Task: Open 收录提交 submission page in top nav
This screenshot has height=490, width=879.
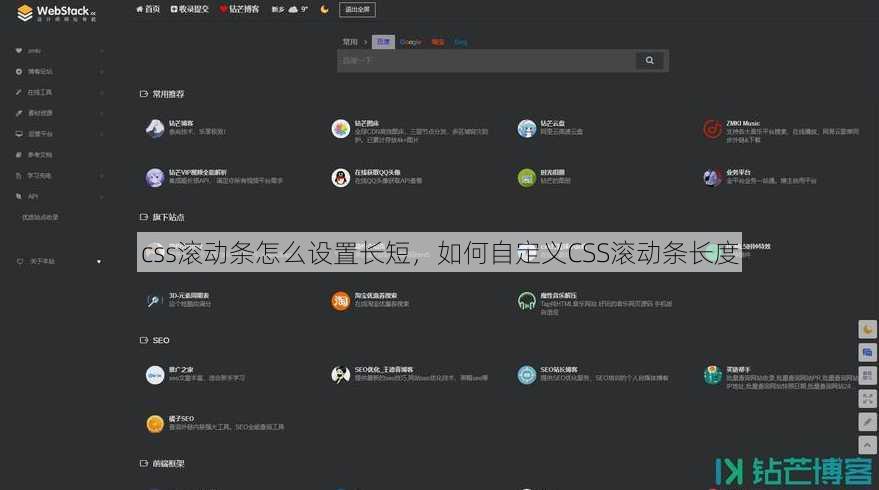Action: pyautogui.click(x=189, y=9)
